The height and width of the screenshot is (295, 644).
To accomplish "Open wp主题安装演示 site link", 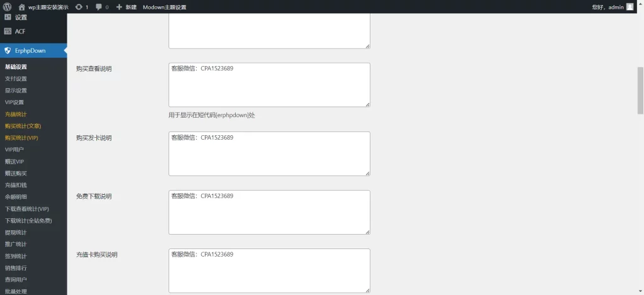I will 48,7.
